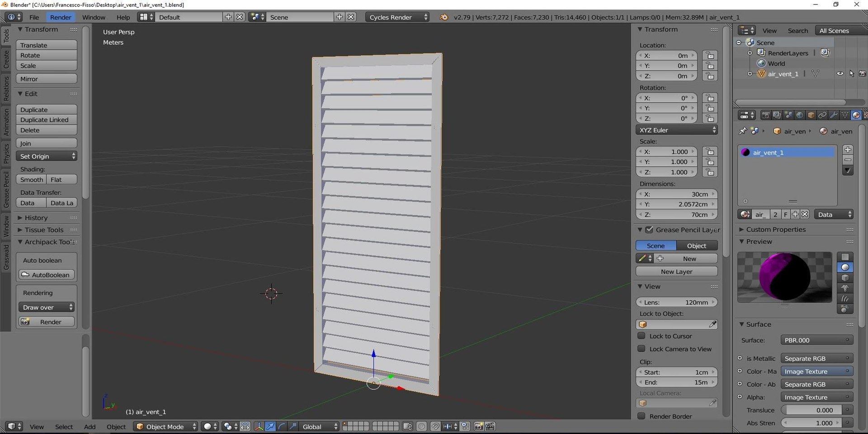Open the Cycles Render engine dropdown
Image resolution: width=868 pixels, height=434 pixels.
[x=397, y=17]
